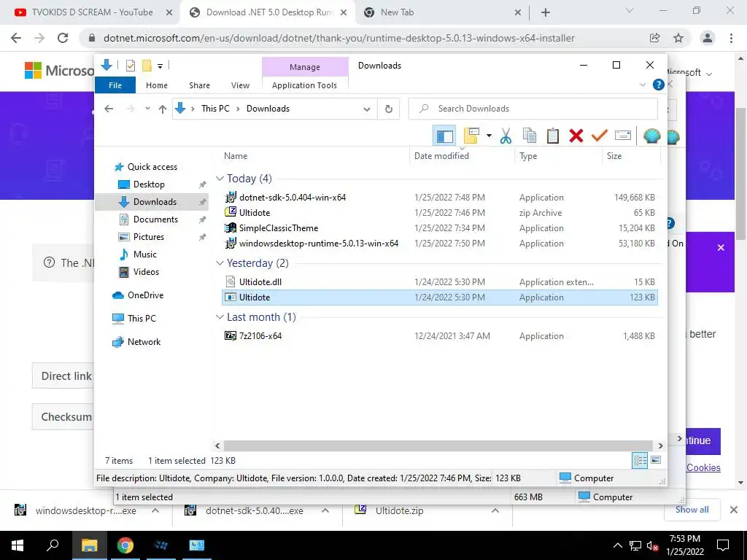
Task: Select the Ultidote zip Archive file
Action: point(440,212)
